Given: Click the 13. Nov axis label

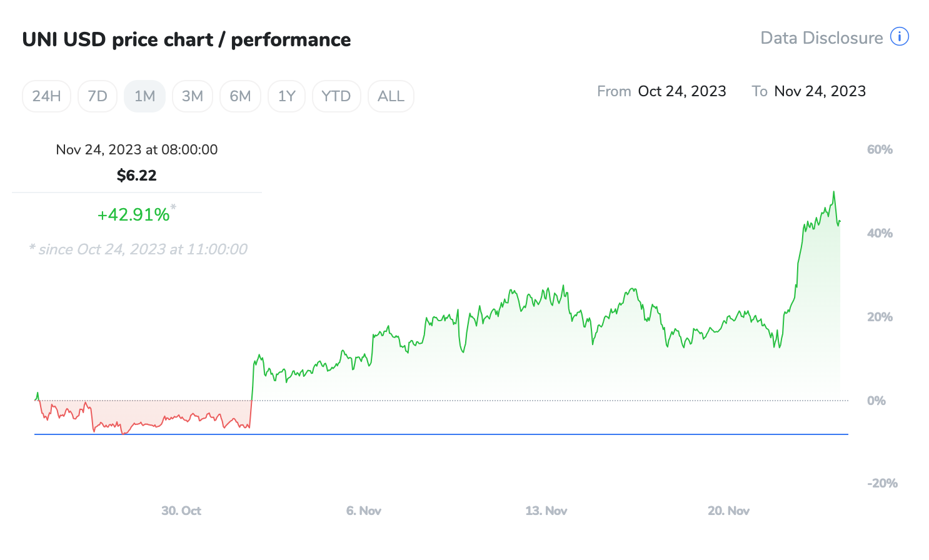Looking at the screenshot, I should 545,511.
